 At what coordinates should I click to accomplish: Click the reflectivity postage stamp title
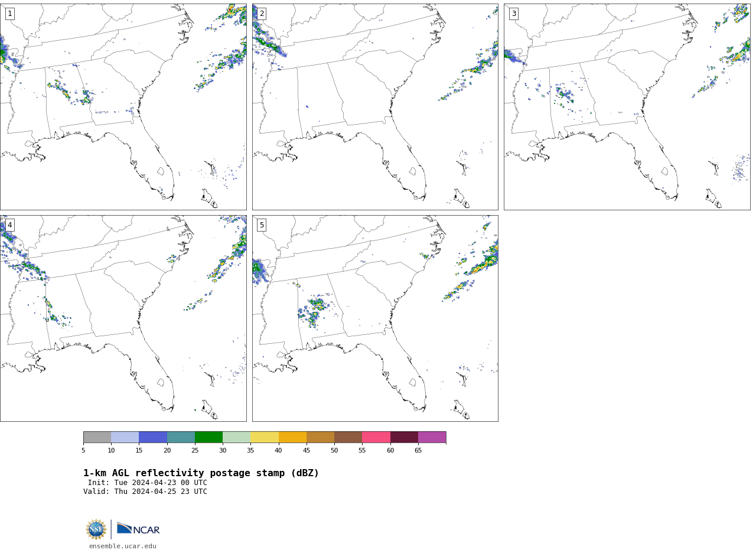(201, 473)
